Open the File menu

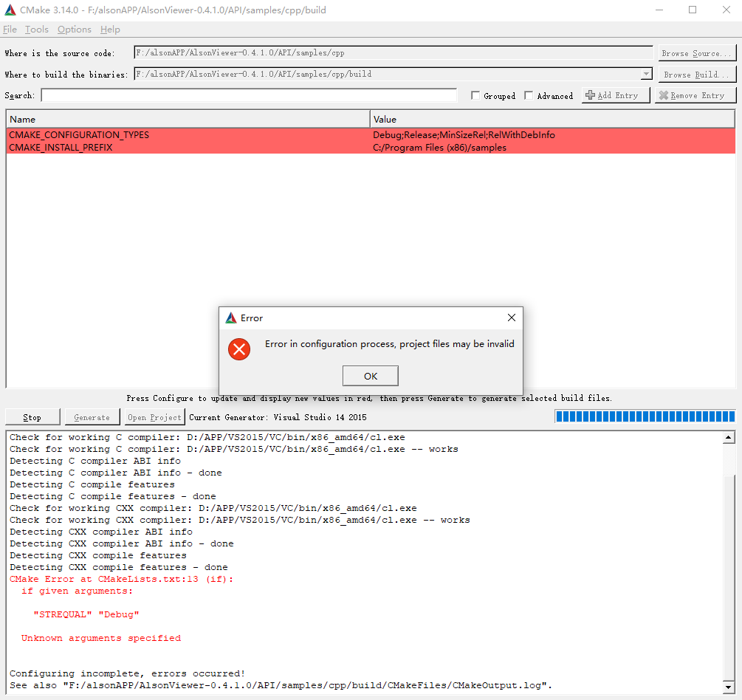(x=10, y=30)
